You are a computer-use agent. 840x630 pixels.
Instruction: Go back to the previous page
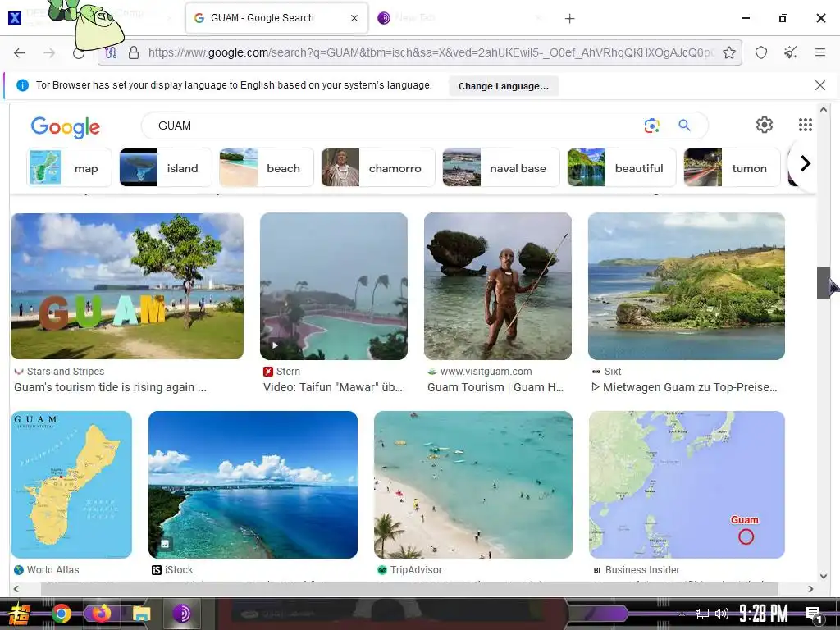tap(20, 52)
